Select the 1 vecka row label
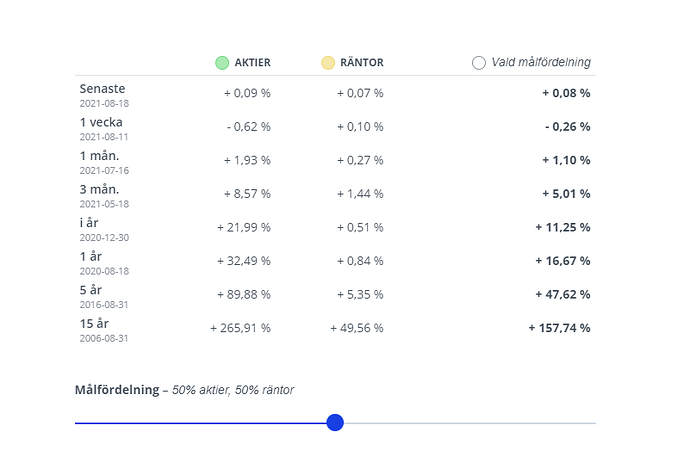 pos(101,122)
